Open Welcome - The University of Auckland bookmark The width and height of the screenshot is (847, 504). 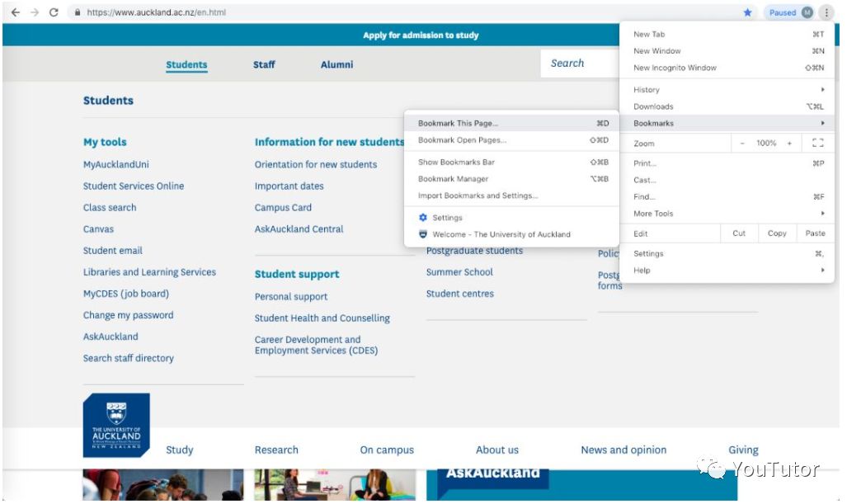click(511, 234)
